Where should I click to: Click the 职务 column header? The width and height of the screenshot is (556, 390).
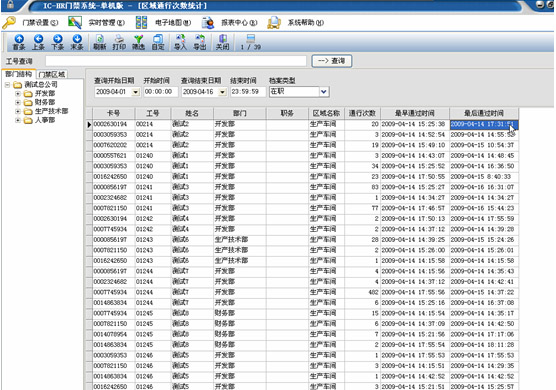coord(287,113)
